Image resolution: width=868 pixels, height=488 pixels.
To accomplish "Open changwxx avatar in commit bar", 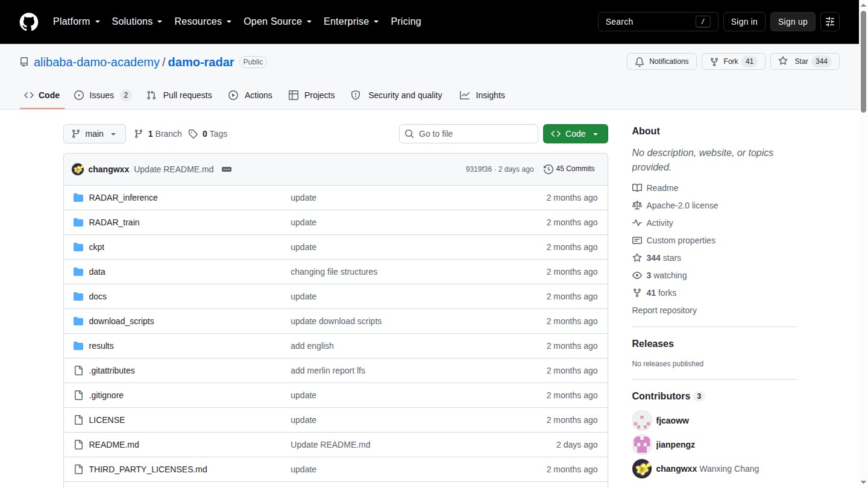I will (78, 169).
